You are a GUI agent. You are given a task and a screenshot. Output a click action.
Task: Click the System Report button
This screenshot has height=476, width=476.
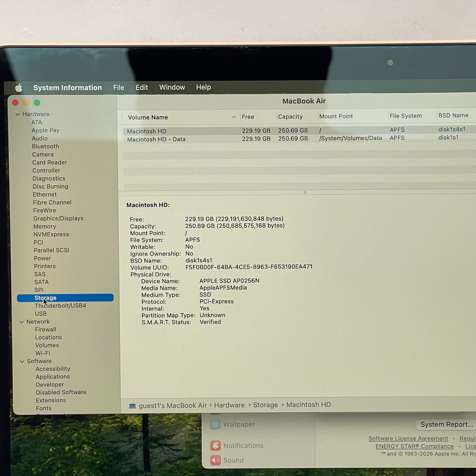point(446,425)
